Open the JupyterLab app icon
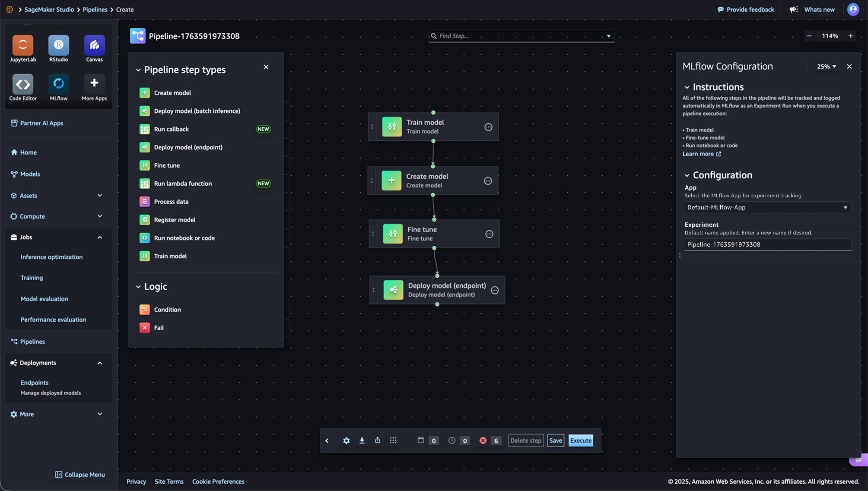 click(23, 45)
